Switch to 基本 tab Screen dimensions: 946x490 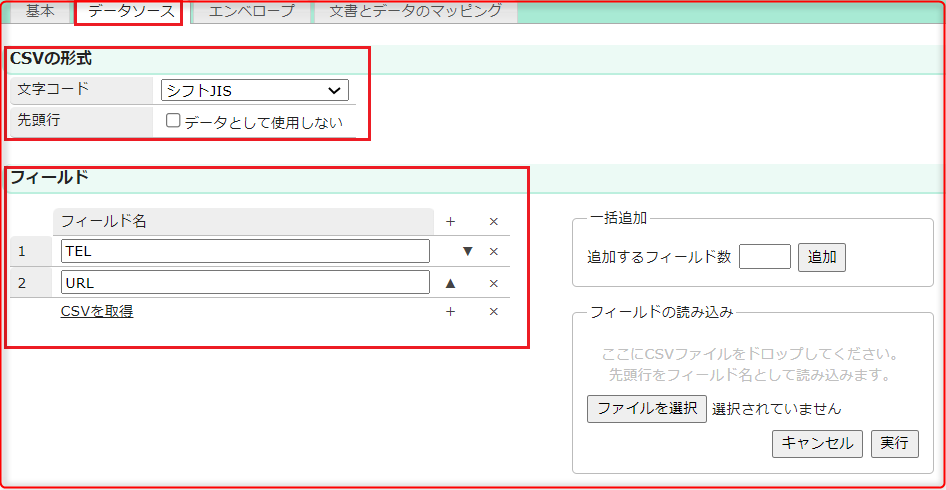coord(40,12)
